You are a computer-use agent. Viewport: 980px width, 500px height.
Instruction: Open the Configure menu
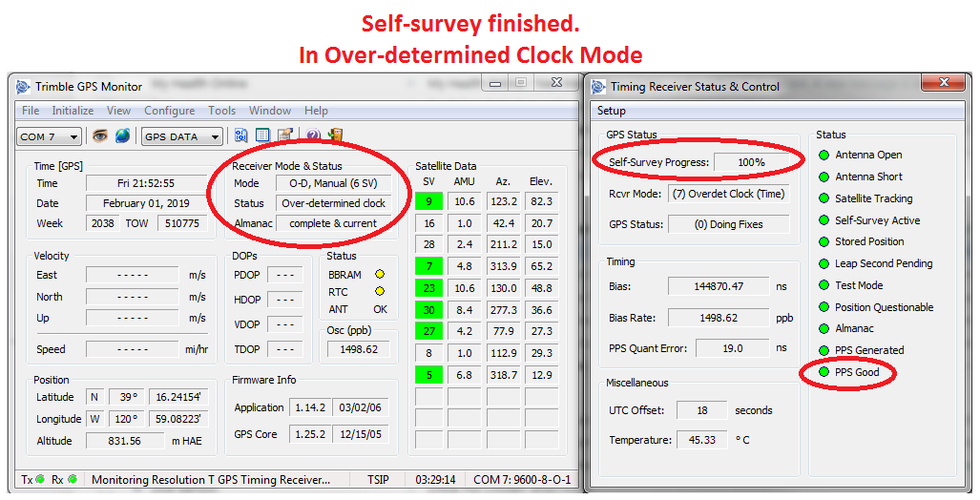pyautogui.click(x=169, y=111)
